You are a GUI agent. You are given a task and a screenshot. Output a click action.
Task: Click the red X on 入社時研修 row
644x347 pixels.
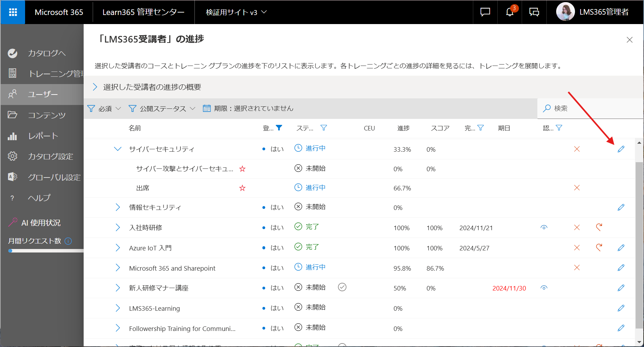pyautogui.click(x=577, y=227)
